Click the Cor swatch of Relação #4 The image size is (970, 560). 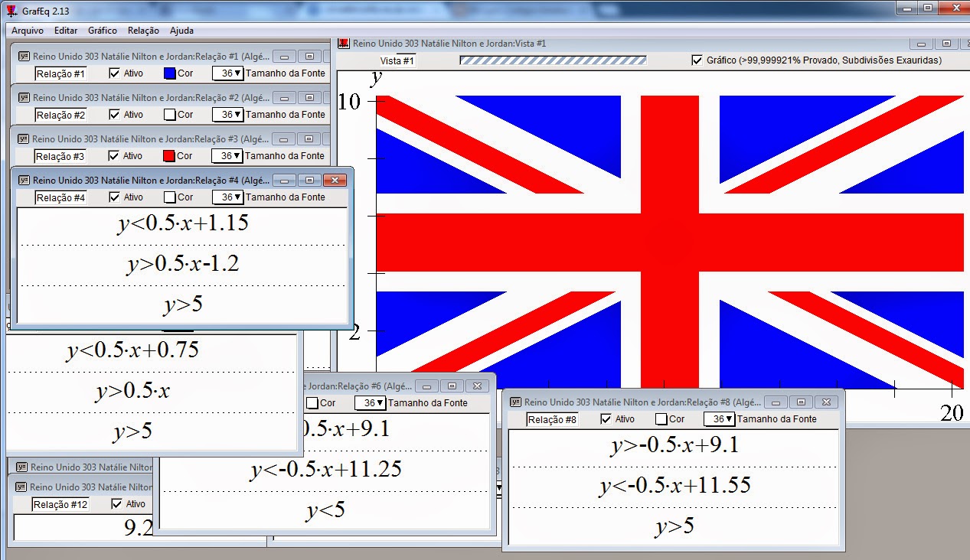pyautogui.click(x=170, y=197)
